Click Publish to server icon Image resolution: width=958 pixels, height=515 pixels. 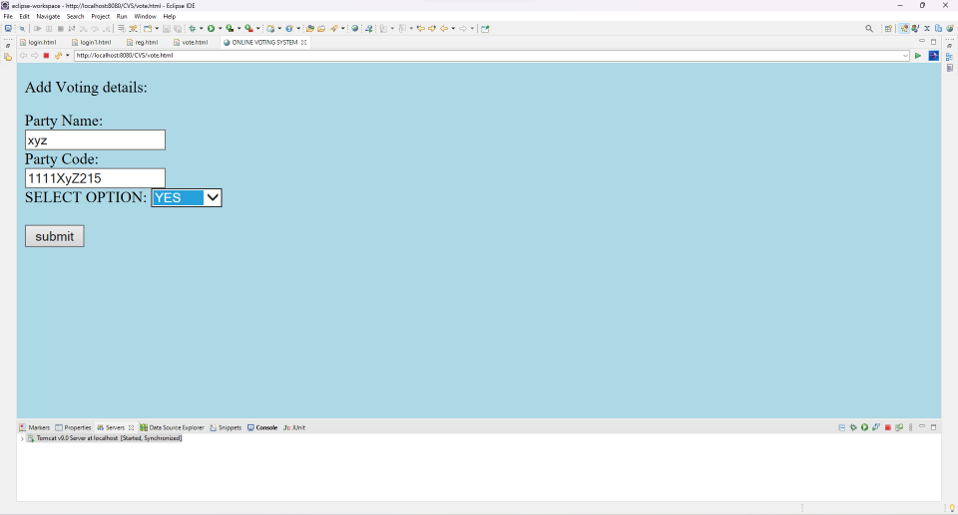tap(899, 427)
